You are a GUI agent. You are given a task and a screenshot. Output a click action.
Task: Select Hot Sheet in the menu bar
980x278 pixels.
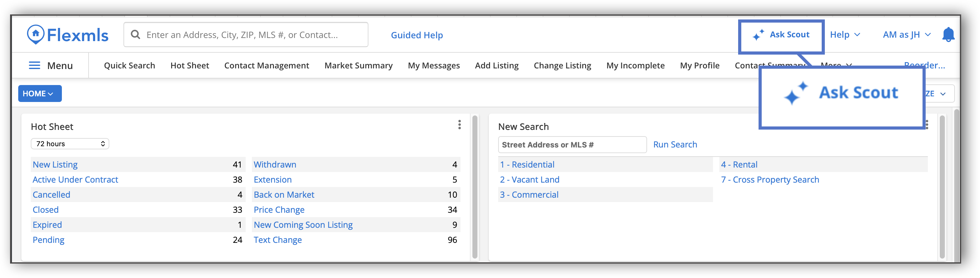point(189,65)
